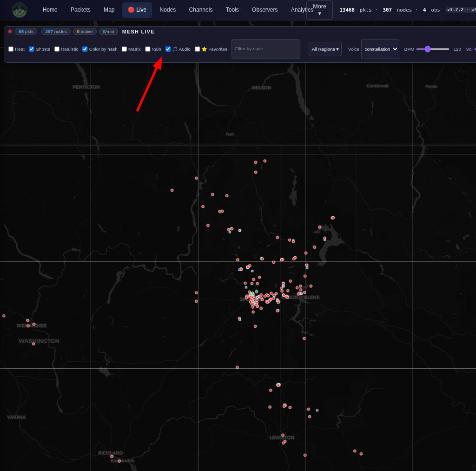The width and height of the screenshot is (476, 471).
Task: Click the Favorites star icon
Action: point(205,49)
